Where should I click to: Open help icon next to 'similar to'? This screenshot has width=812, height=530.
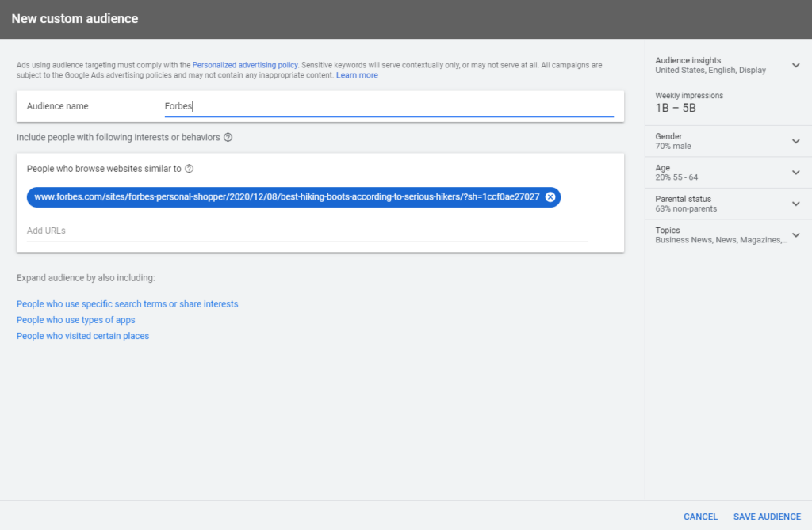pos(189,169)
